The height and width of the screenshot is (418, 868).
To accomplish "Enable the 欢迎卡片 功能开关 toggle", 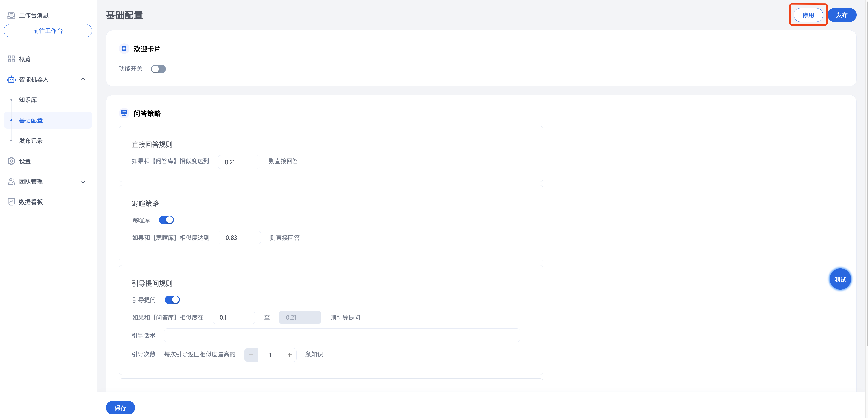I will (x=158, y=69).
